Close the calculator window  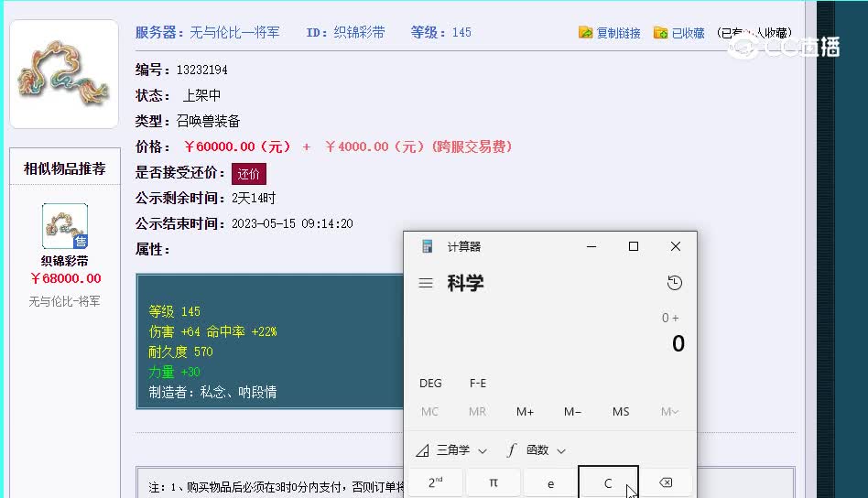[676, 246]
